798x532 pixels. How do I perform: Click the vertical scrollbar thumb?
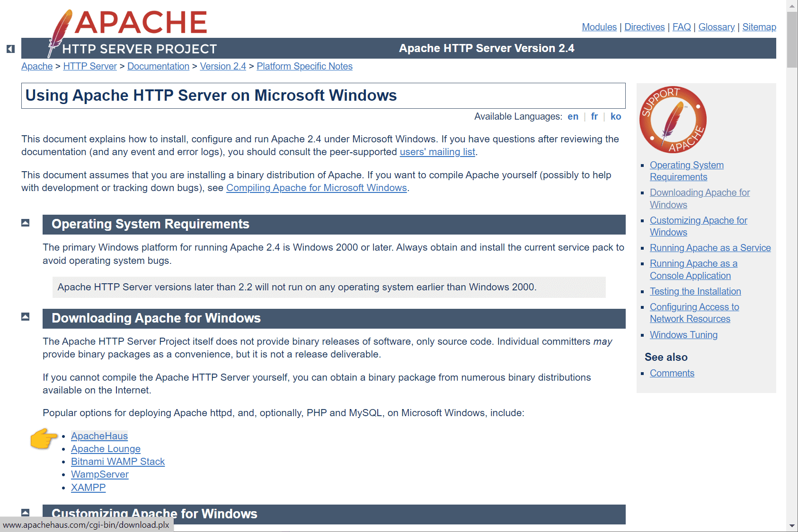point(792,40)
